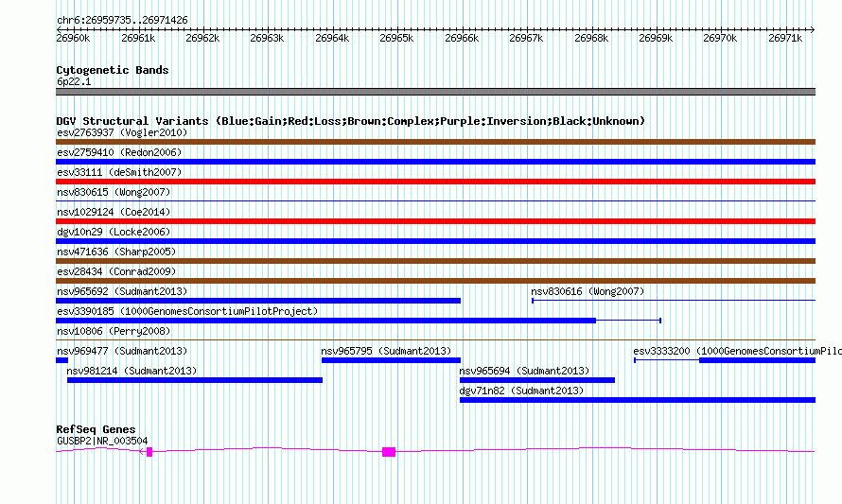Image resolution: width=842 pixels, height=504 pixels.
Task: Click the nsv1029124 (Coe2014) red loss bar
Action: (435, 221)
